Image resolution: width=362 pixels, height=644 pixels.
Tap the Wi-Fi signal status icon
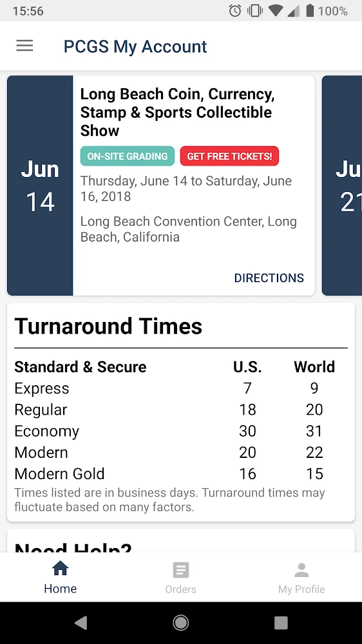click(x=275, y=11)
